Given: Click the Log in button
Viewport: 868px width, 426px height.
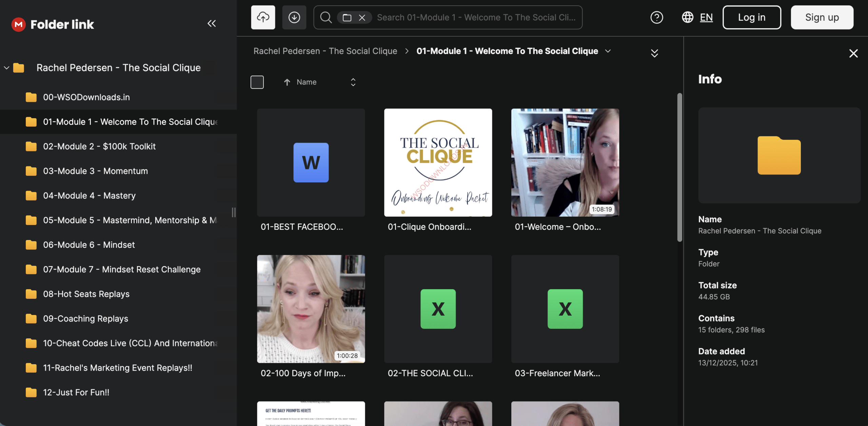Looking at the screenshot, I should click(751, 17).
